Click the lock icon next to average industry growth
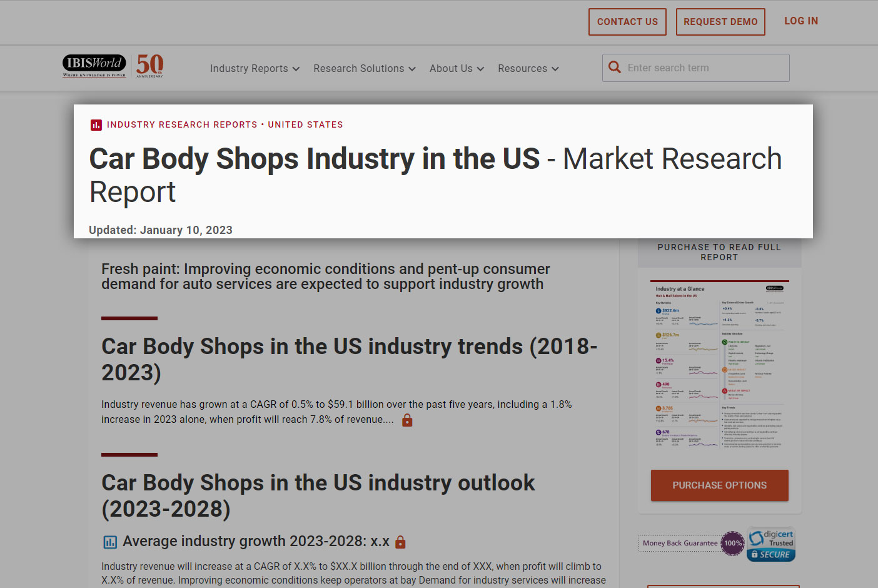The width and height of the screenshot is (878, 588). pos(399,542)
